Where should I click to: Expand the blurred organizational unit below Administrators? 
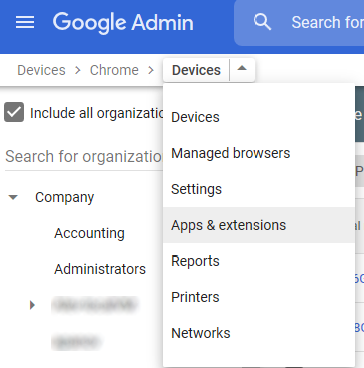(x=32, y=305)
